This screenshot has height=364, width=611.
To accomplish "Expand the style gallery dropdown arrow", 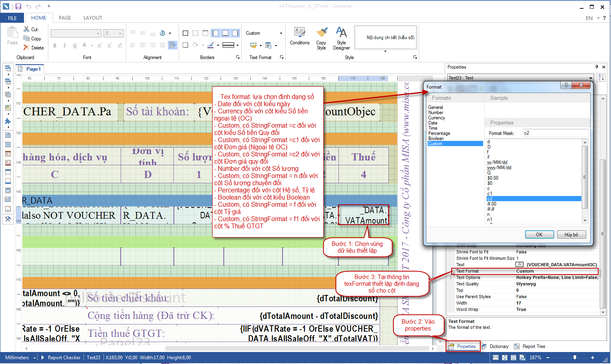I will click(x=385, y=51).
